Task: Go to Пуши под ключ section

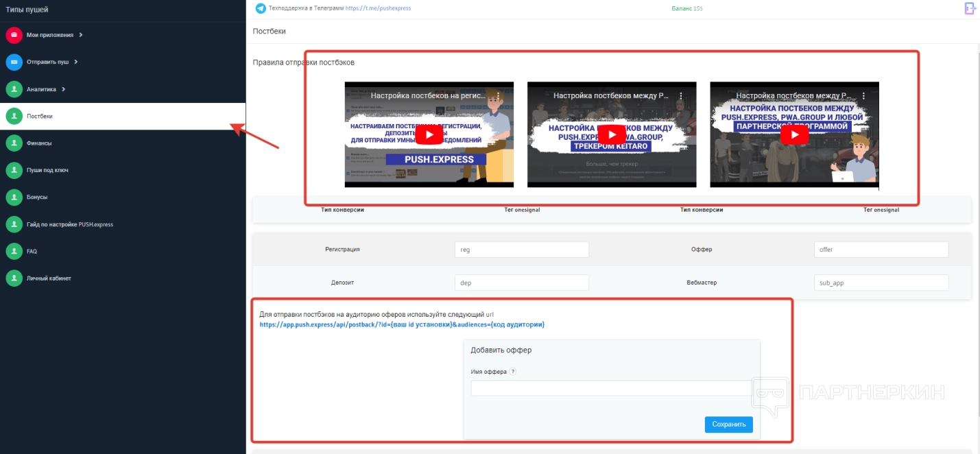Action: (47, 170)
